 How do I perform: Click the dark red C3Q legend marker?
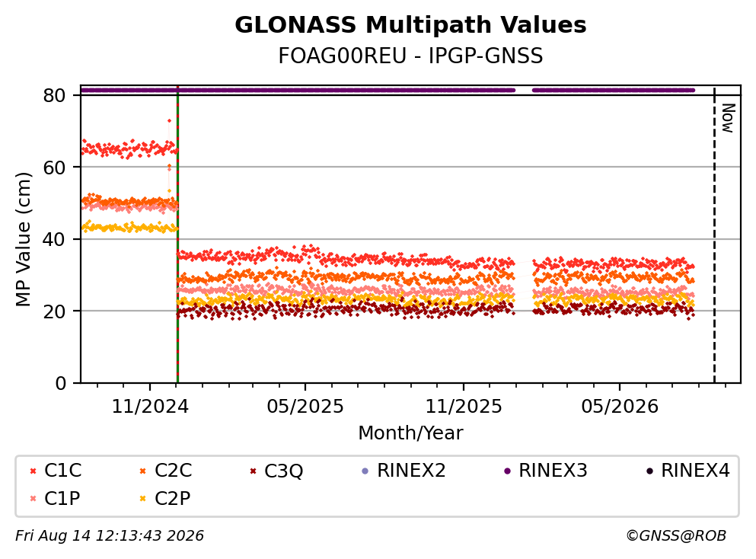pos(253,471)
